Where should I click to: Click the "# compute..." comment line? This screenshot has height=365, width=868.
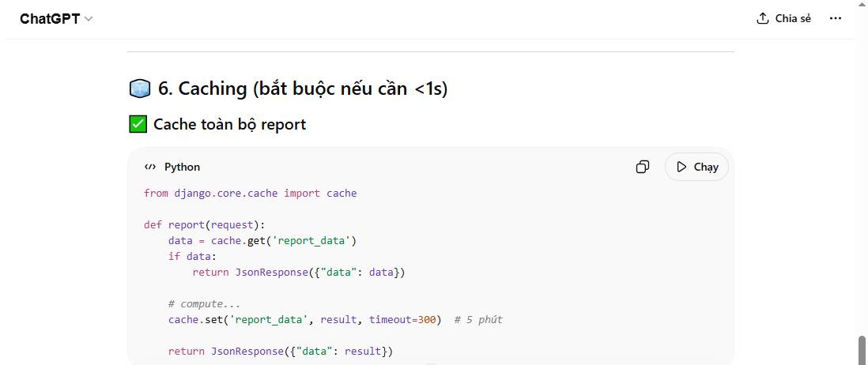[x=204, y=303]
